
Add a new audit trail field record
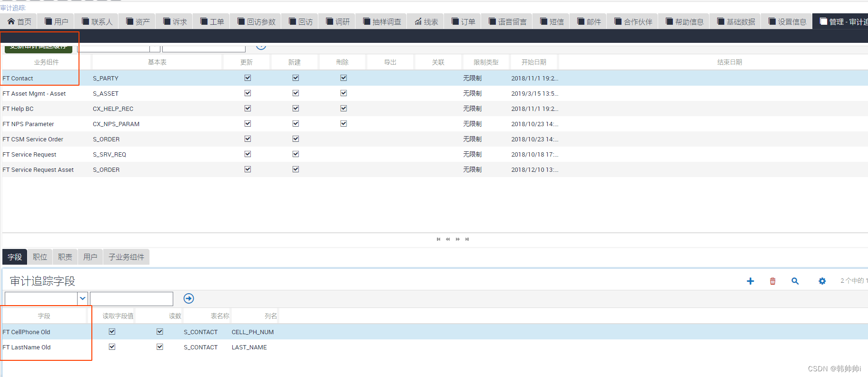click(750, 281)
